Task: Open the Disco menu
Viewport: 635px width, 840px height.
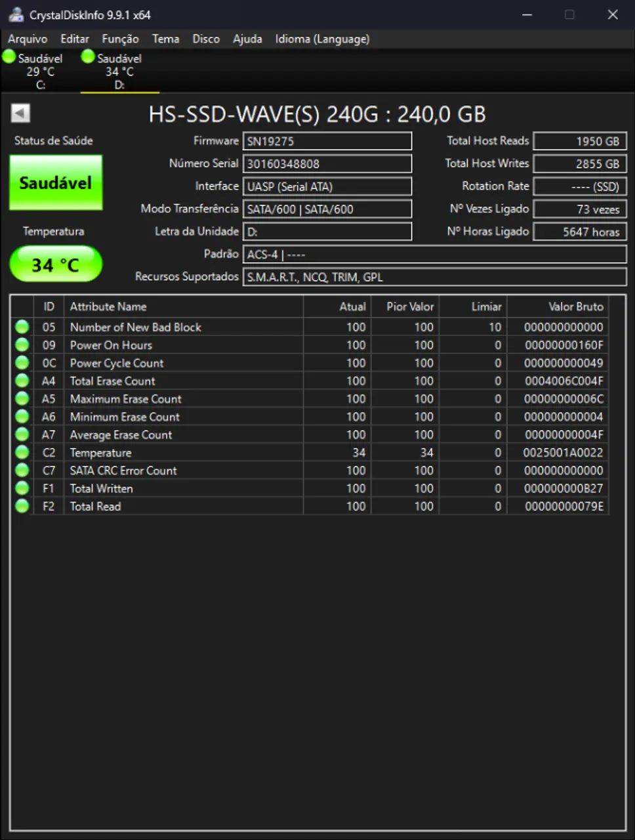Action: (x=206, y=39)
